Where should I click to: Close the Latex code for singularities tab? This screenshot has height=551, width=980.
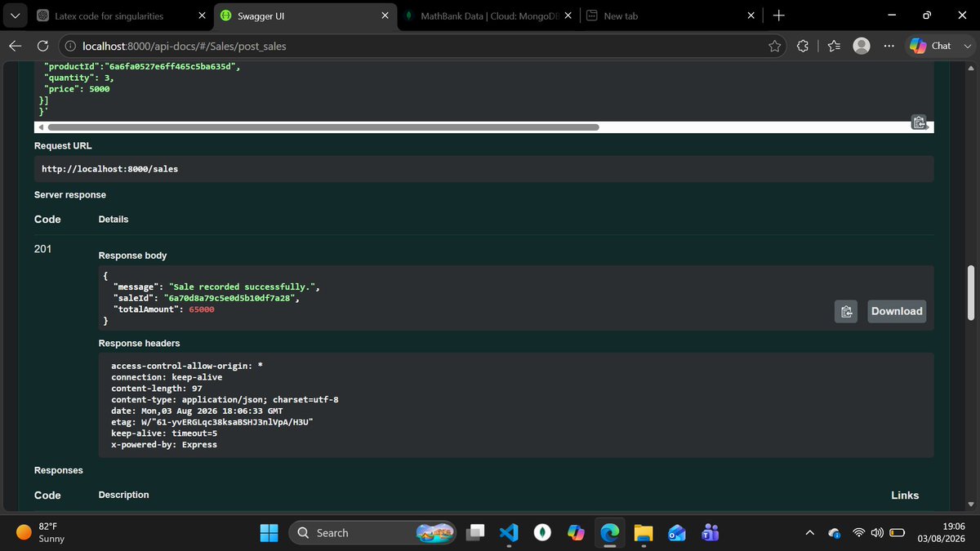click(x=202, y=16)
